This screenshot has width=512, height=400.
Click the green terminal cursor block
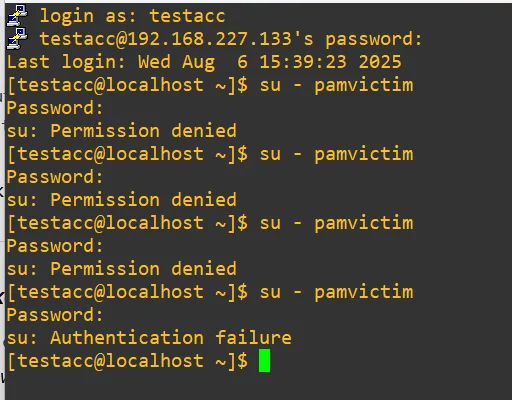pyautogui.click(x=264, y=360)
